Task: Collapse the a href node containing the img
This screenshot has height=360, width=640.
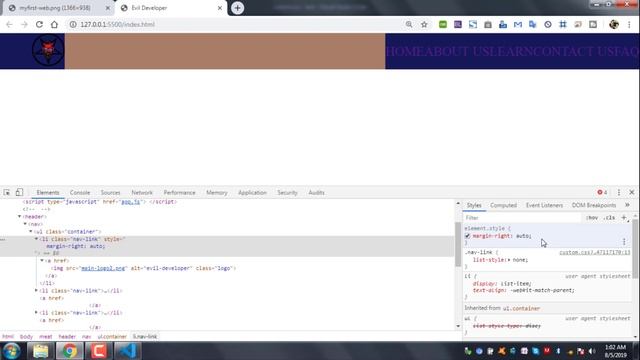Action: (42, 260)
